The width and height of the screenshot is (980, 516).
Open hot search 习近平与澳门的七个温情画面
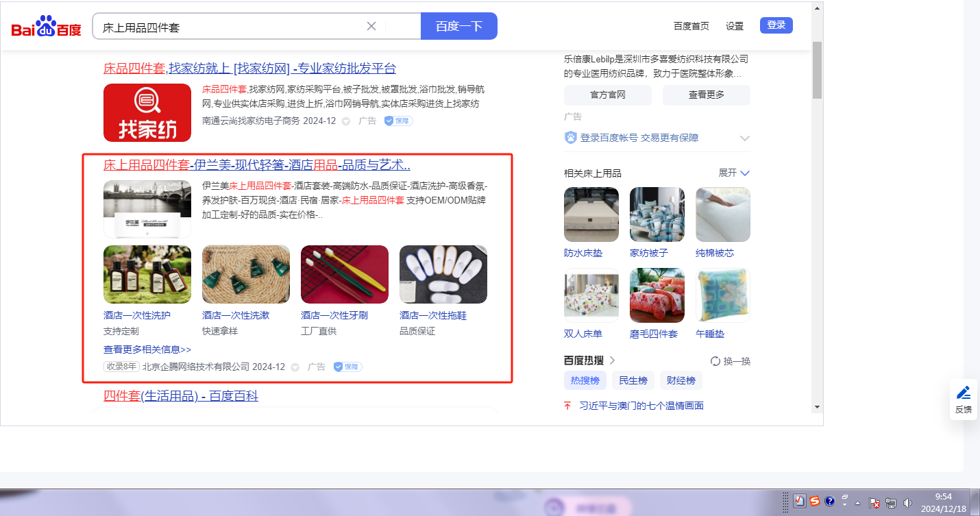pyautogui.click(x=641, y=406)
